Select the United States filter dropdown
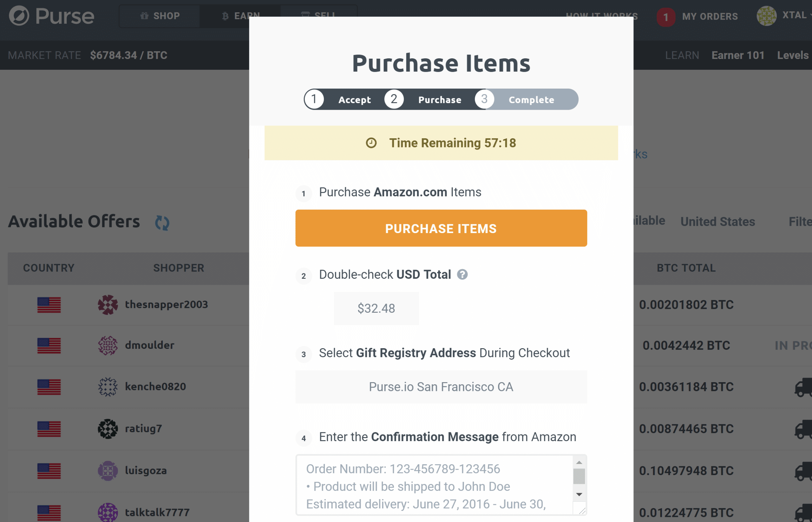Screen dimensions: 812x522 pyautogui.click(x=717, y=221)
